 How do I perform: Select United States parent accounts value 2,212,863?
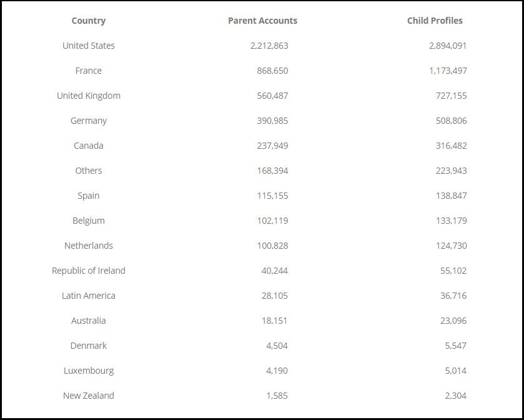(x=269, y=46)
